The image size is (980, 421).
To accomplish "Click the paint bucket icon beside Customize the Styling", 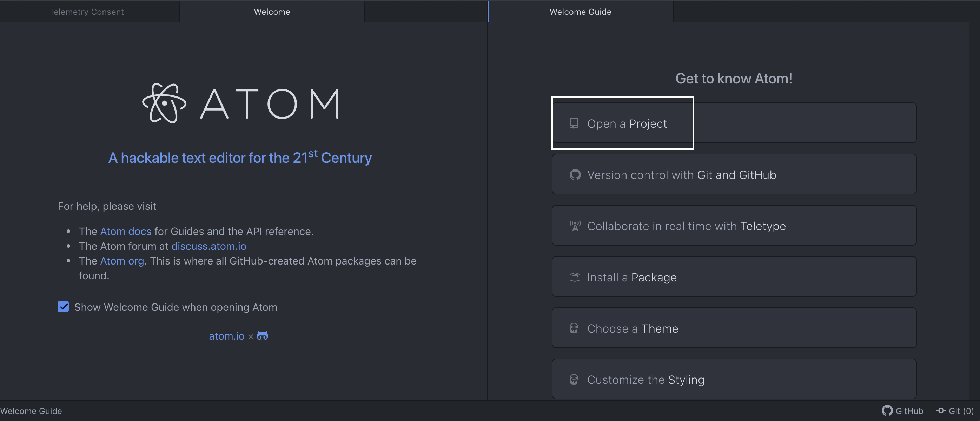I will pyautogui.click(x=574, y=380).
